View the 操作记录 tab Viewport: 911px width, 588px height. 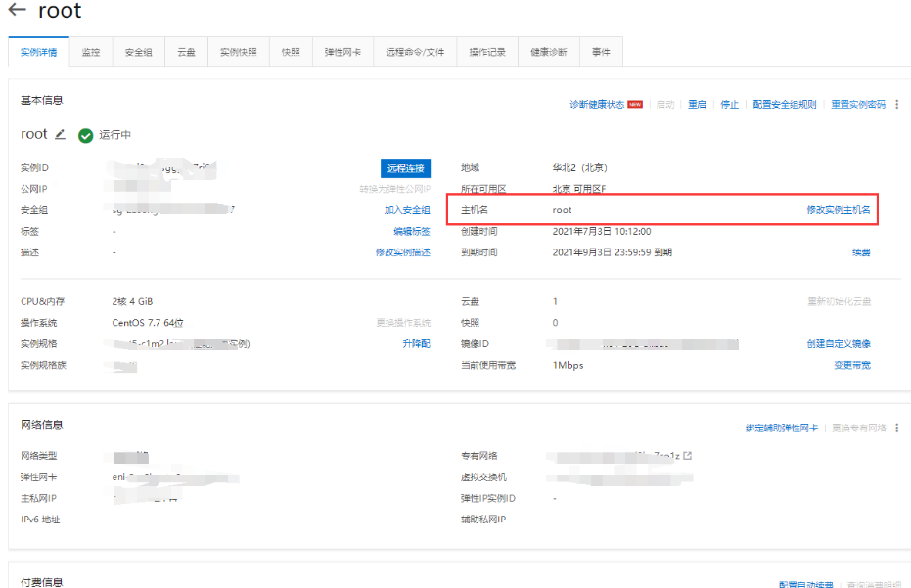point(487,52)
